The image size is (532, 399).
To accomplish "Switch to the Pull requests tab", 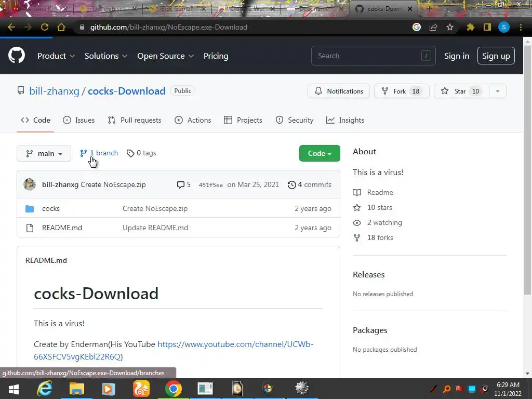I will tap(135, 120).
